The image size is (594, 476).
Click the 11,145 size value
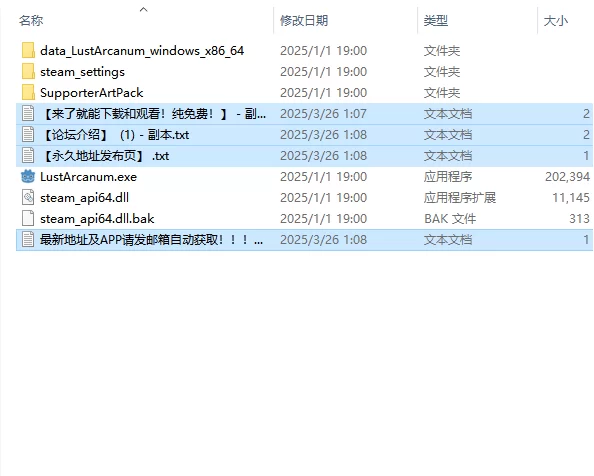[571, 198]
